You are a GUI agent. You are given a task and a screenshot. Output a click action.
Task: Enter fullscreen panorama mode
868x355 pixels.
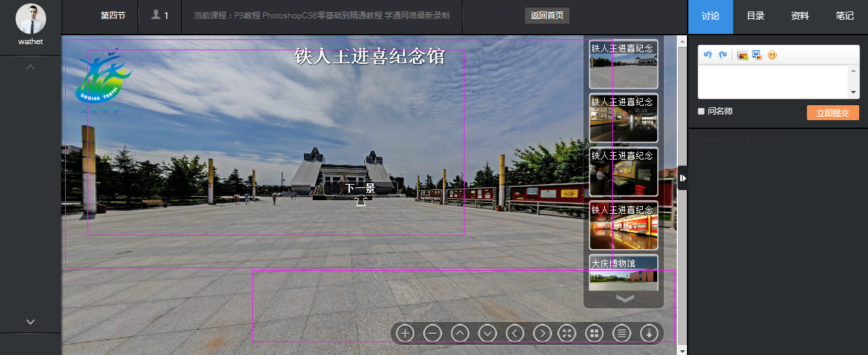(567, 333)
